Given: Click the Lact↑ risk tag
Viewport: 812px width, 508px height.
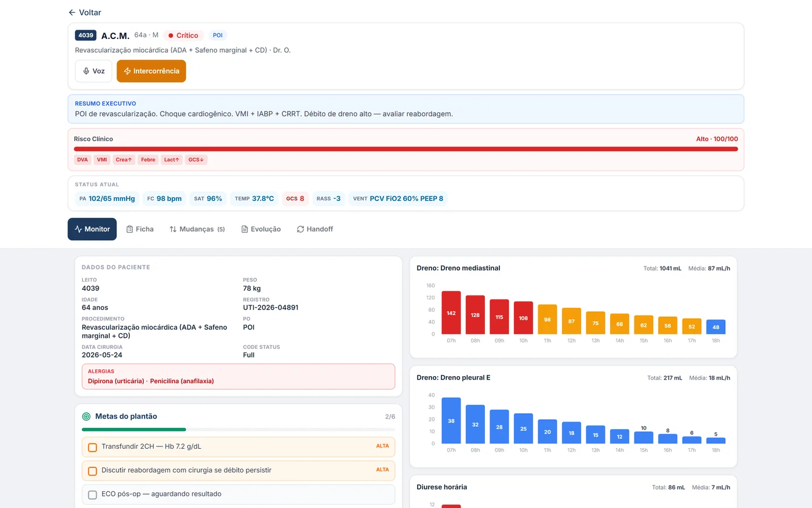Looking at the screenshot, I should point(172,160).
